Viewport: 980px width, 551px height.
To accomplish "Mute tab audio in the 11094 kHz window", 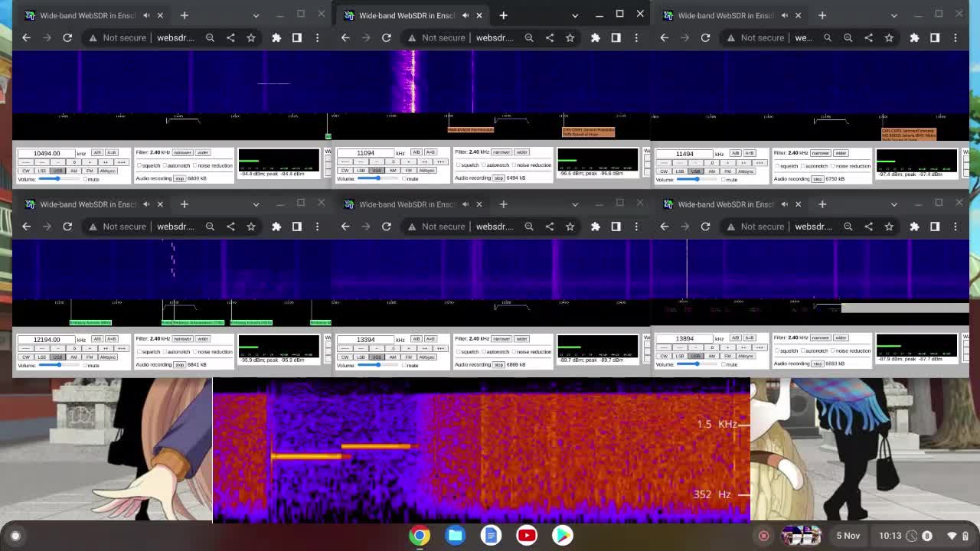I will pyautogui.click(x=465, y=15).
